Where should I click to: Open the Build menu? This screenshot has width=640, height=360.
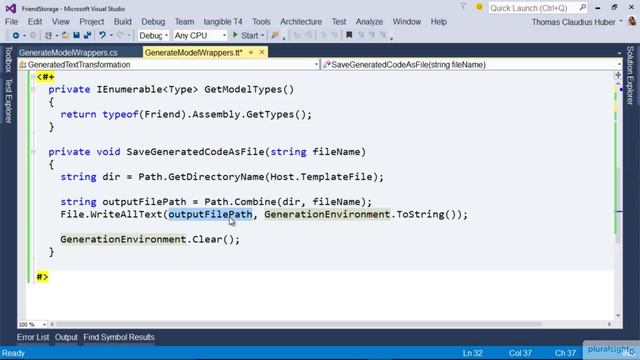[122, 22]
